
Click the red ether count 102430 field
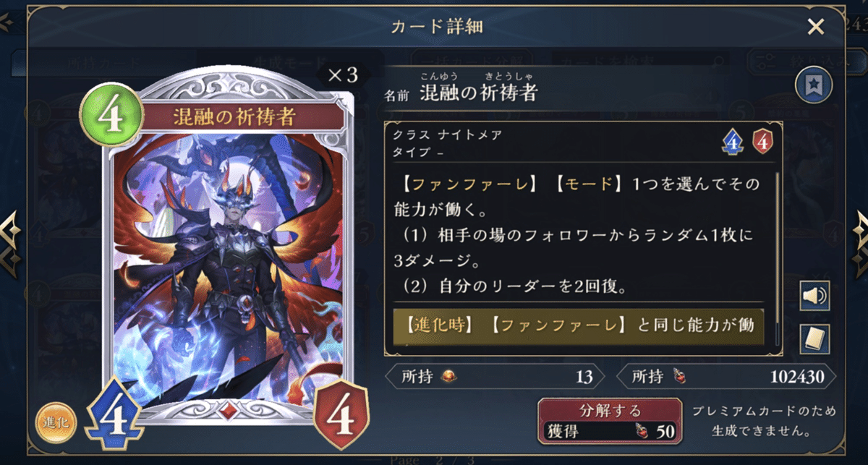[726, 377]
